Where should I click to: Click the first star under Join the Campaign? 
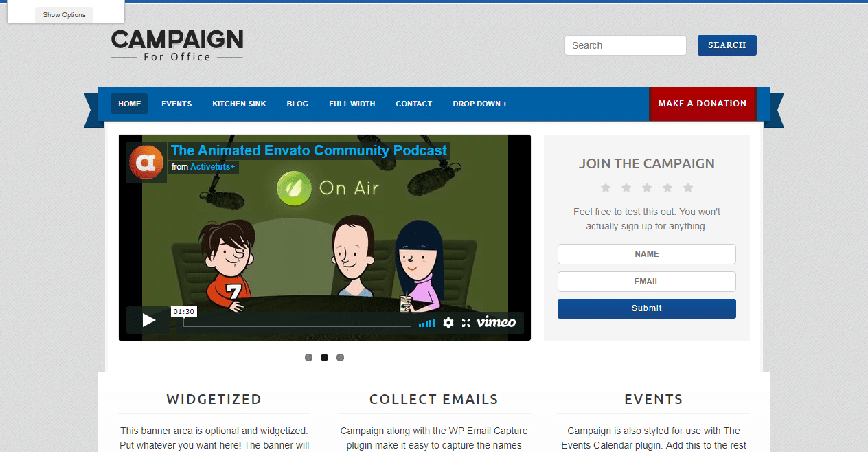(606, 188)
